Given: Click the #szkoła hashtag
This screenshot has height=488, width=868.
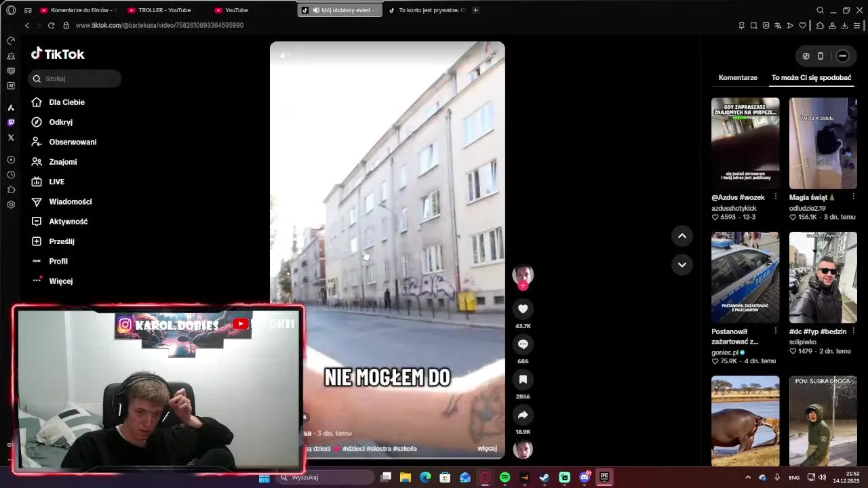Looking at the screenshot, I should [405, 449].
